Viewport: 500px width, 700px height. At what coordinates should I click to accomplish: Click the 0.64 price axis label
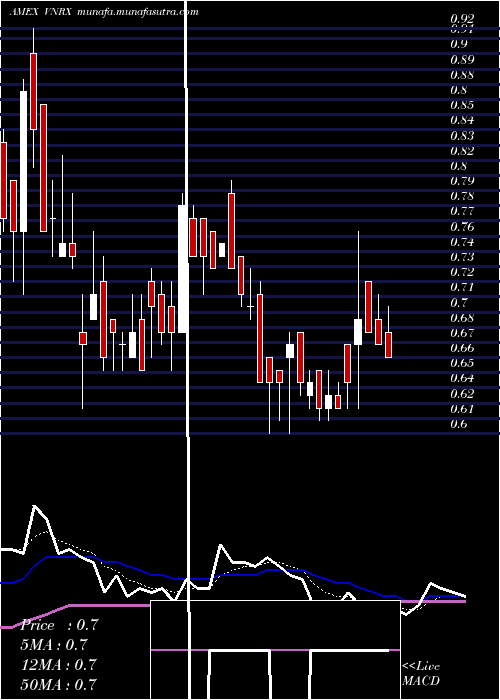[x=462, y=379]
